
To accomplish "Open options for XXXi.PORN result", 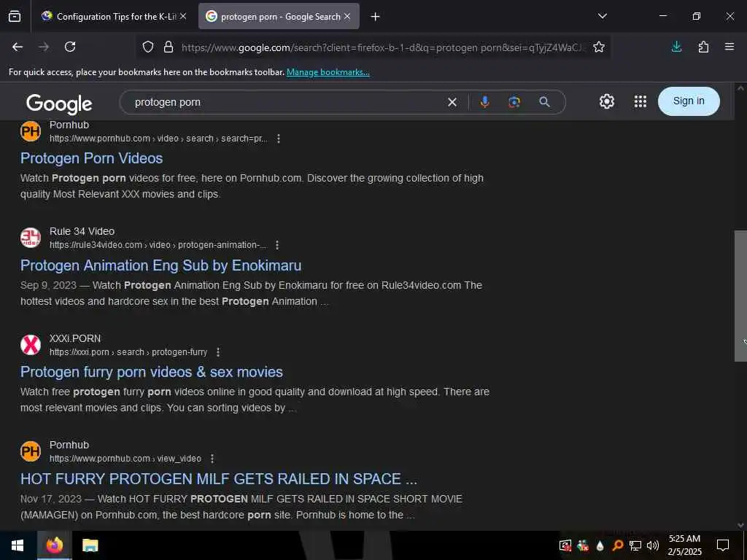I will coord(218,352).
